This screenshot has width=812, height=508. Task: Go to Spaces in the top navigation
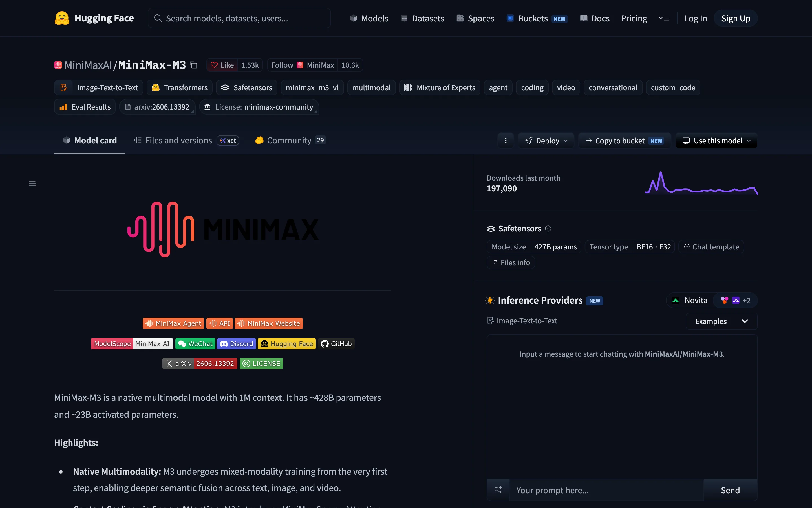point(475,18)
